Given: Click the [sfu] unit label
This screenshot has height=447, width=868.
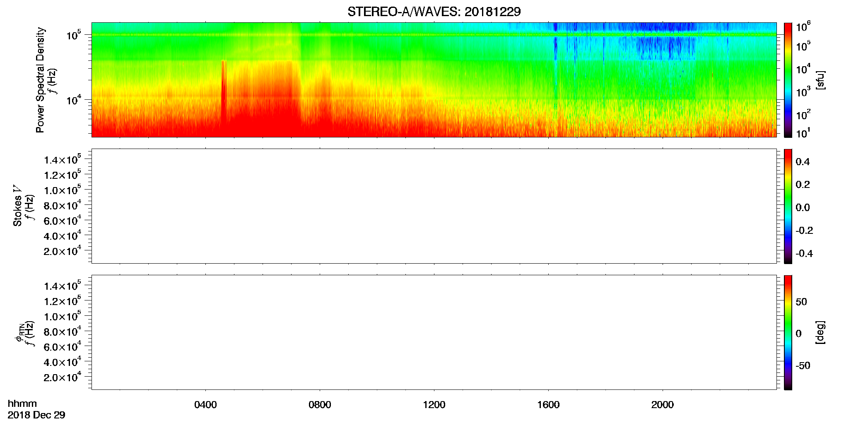Looking at the screenshot, I should tap(820, 80).
